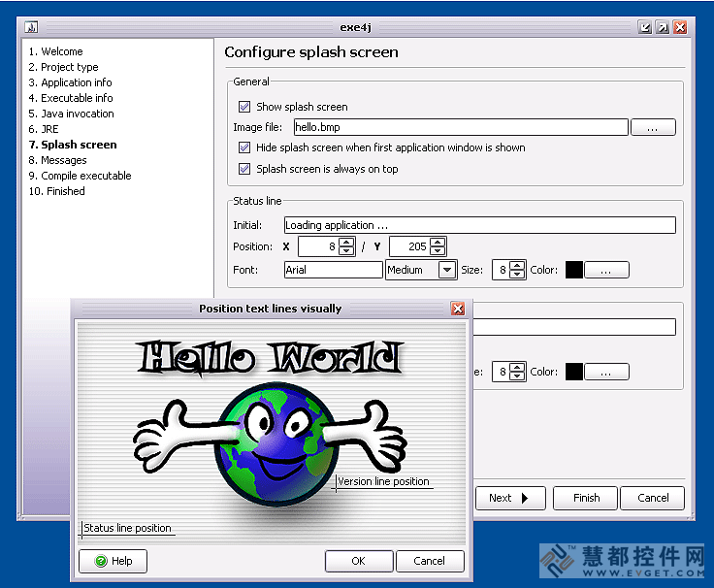Click the Finish button

point(586,498)
